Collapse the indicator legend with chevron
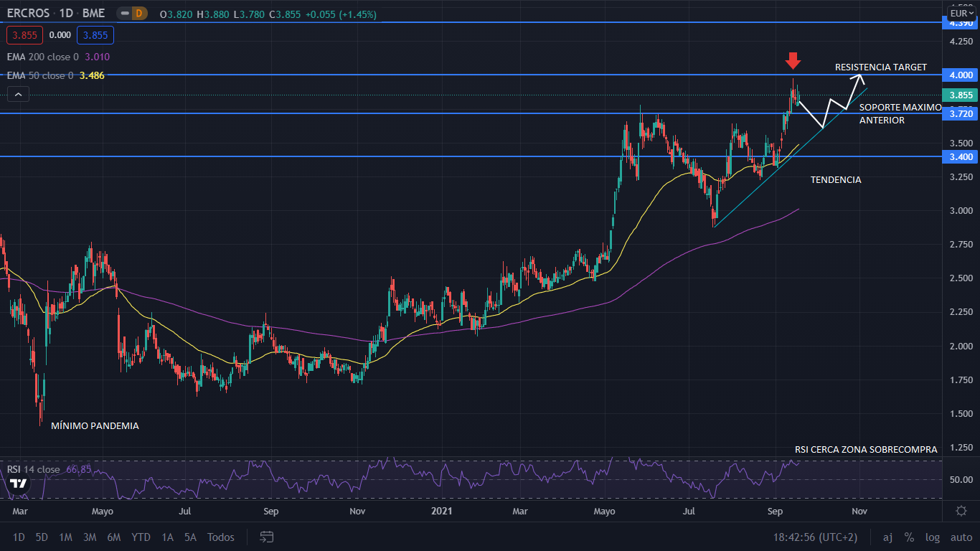 tap(18, 94)
